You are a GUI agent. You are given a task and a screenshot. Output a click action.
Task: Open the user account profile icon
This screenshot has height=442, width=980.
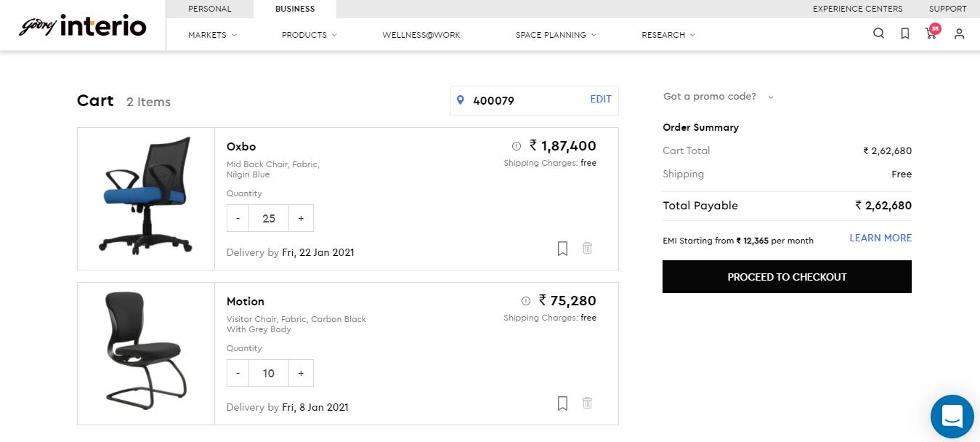point(959,33)
